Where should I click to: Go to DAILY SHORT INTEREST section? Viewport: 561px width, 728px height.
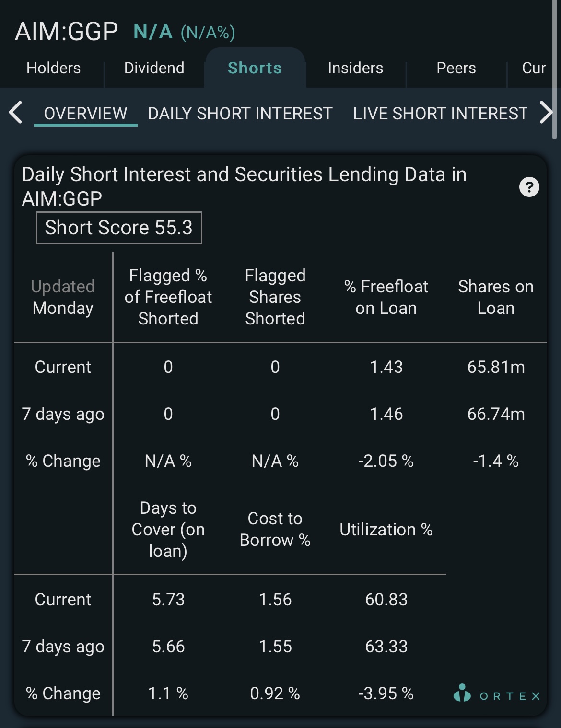(240, 114)
